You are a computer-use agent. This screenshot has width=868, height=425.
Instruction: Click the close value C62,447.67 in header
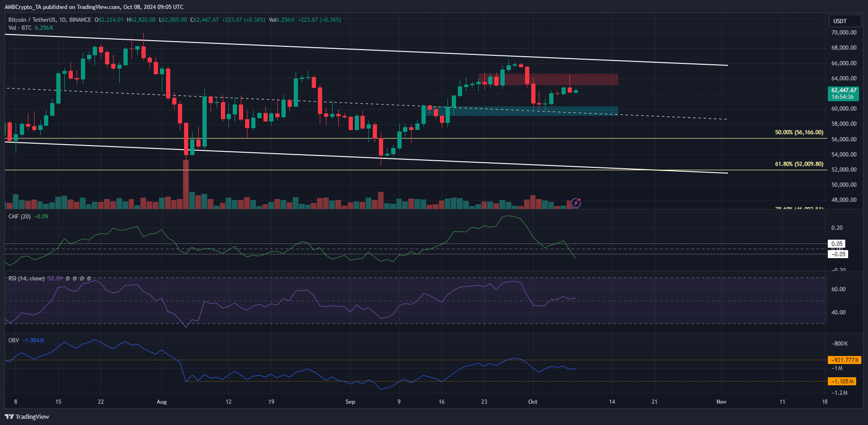point(204,20)
